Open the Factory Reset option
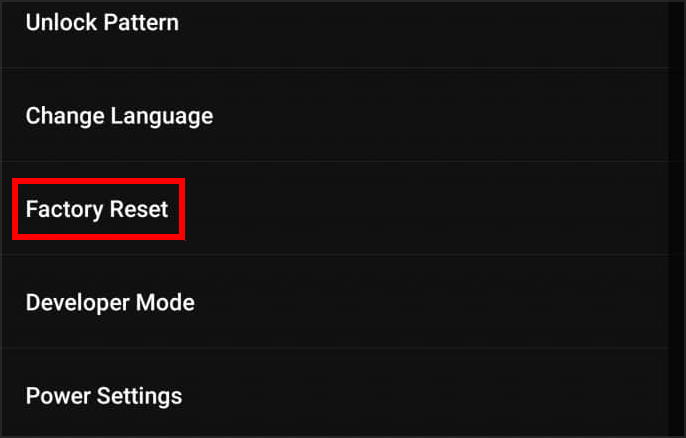This screenshot has height=438, width=686. 97,210
